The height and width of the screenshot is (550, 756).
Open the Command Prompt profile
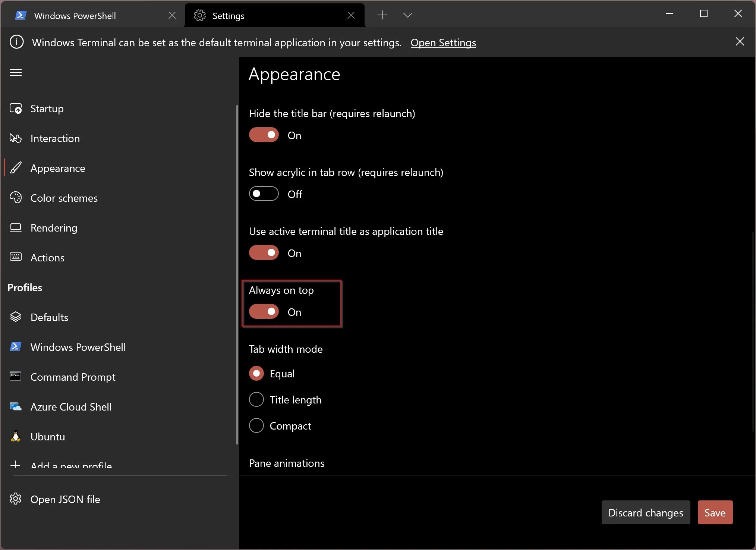click(x=73, y=377)
